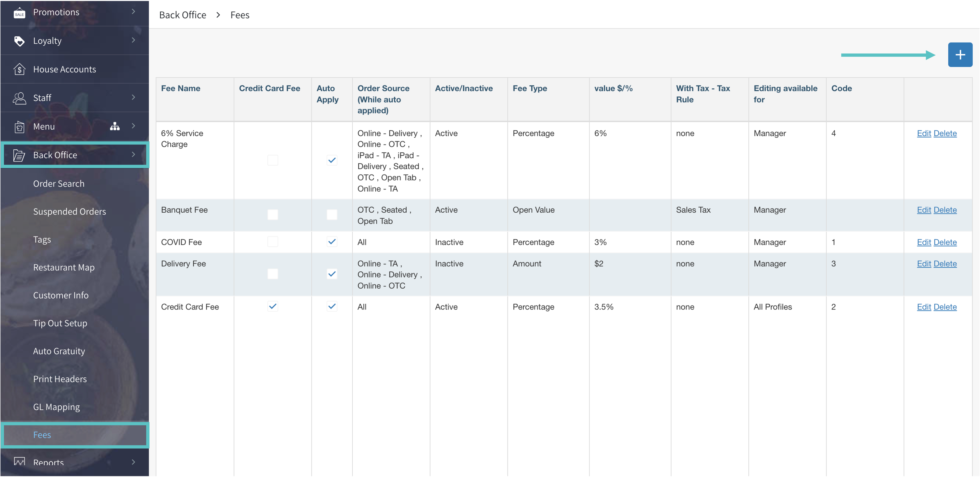
Task: Go to Auto Gratuity page
Action: point(59,351)
